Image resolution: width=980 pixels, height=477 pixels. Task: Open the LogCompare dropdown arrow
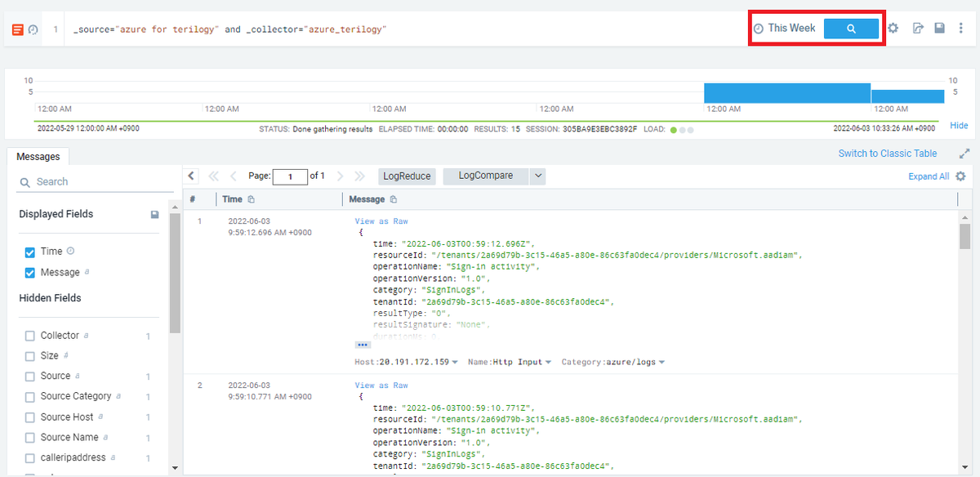click(x=538, y=176)
